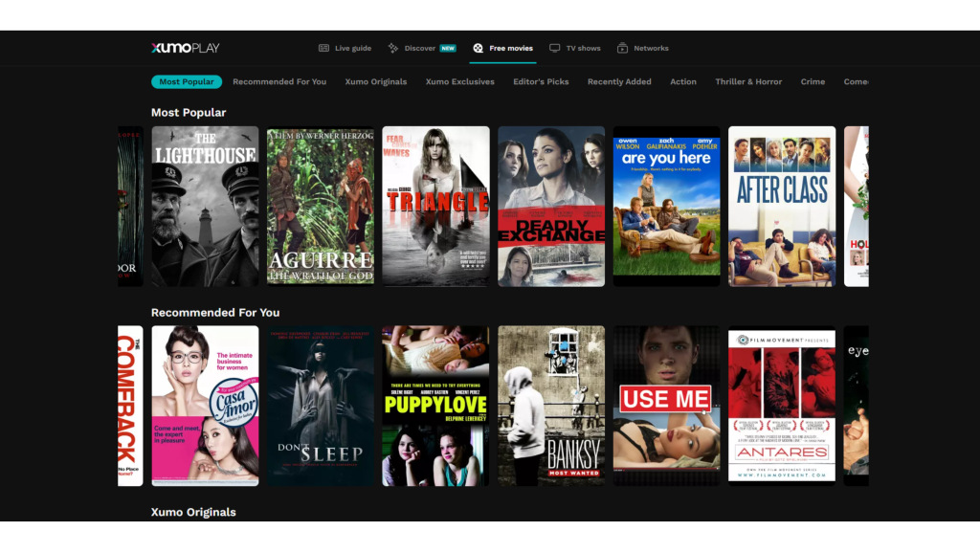Screen dimensions: 980x552
Task: Click the Xumo Play logo
Action: 185,48
